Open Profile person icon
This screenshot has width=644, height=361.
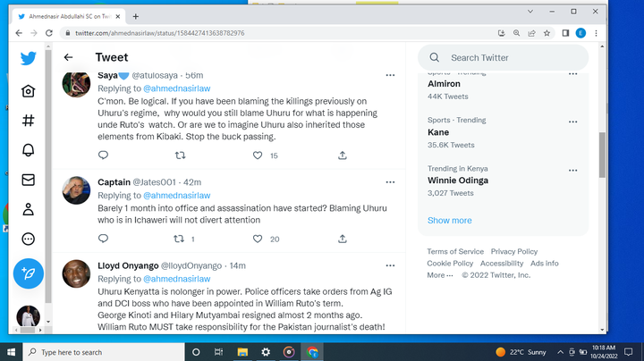point(28,209)
